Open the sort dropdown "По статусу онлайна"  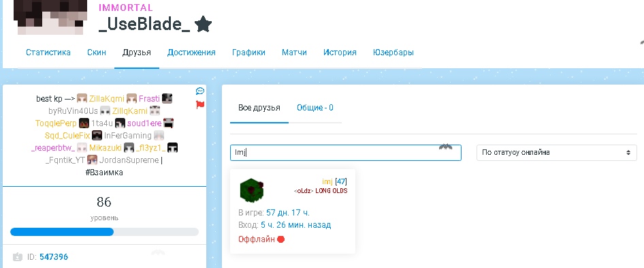coord(556,152)
